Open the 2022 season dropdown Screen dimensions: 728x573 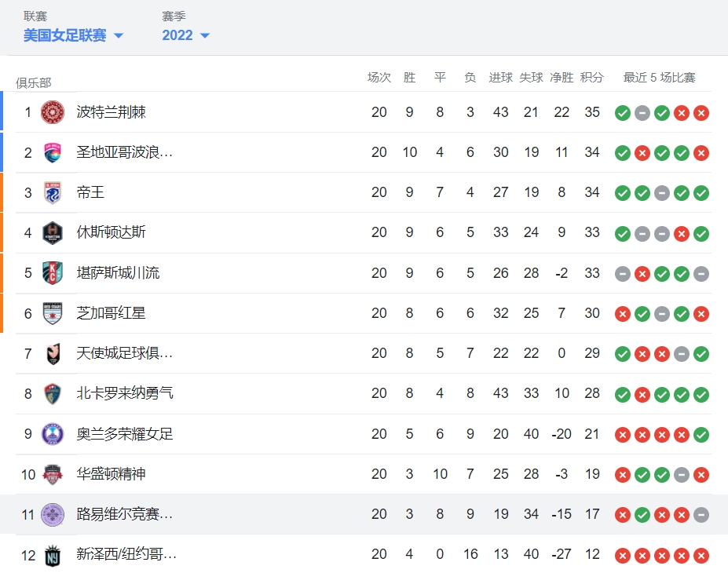point(185,35)
